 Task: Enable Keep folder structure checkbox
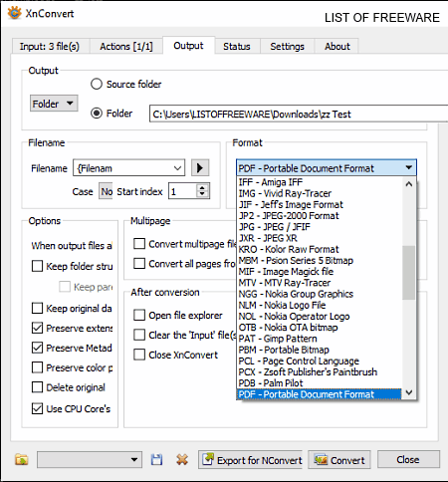(37, 266)
